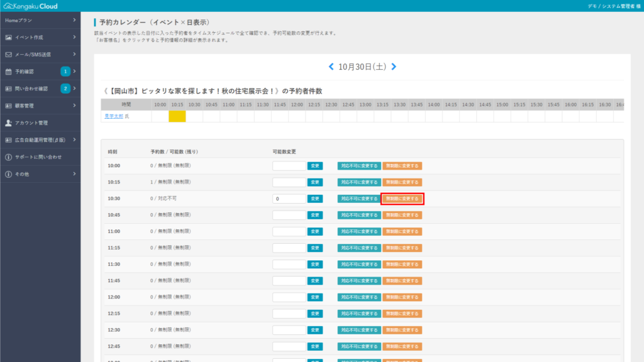Screen dimensions: 644x362
Task: Open the 顧客管理 menu item
Action: [x=40, y=106]
